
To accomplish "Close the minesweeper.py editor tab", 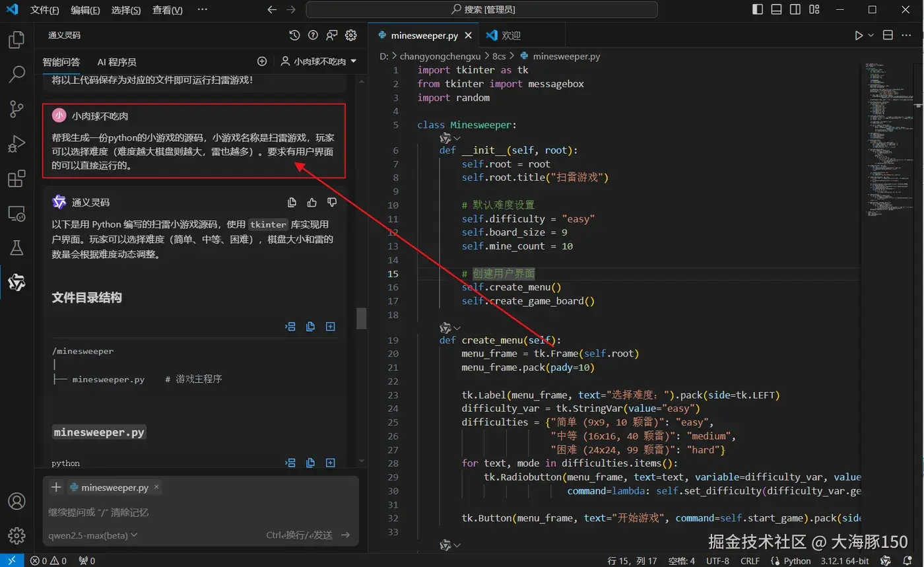I will click(x=469, y=36).
